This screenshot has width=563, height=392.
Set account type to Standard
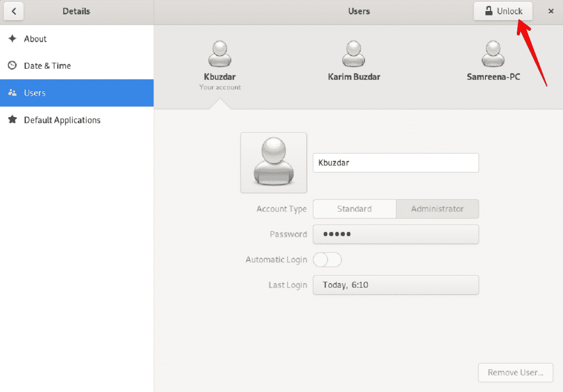[x=354, y=209]
